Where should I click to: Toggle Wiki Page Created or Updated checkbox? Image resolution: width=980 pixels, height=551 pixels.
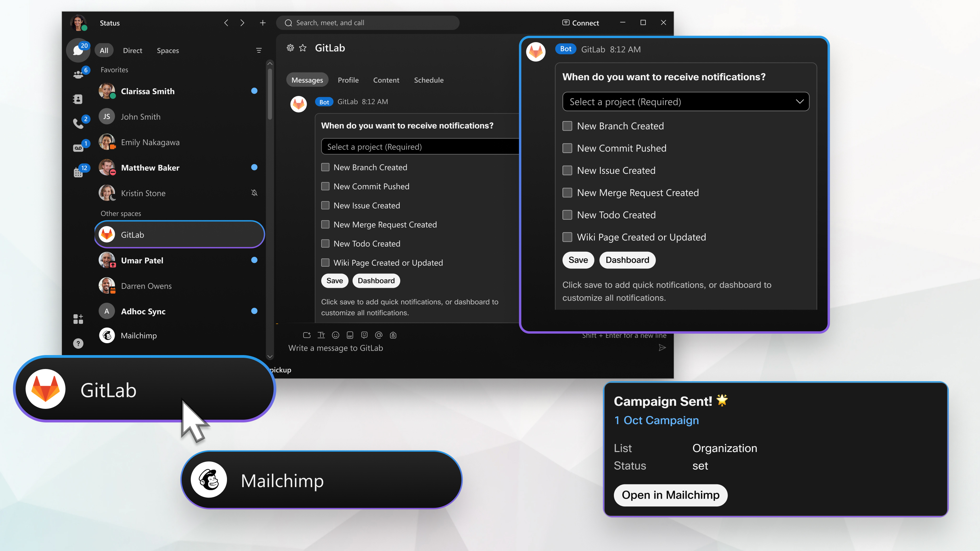click(567, 237)
